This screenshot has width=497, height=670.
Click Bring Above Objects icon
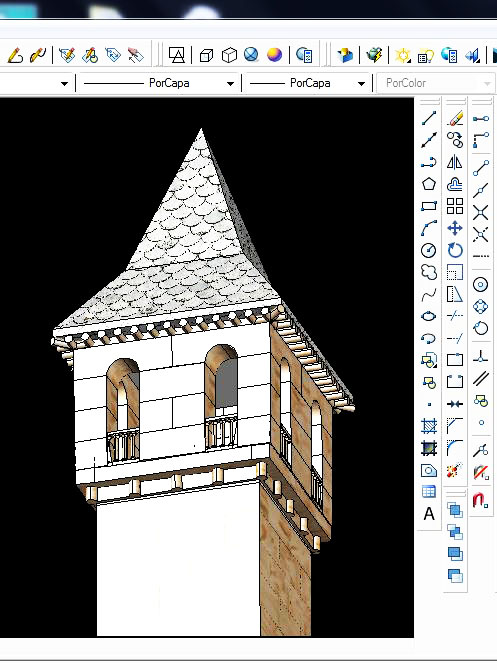[x=455, y=554]
